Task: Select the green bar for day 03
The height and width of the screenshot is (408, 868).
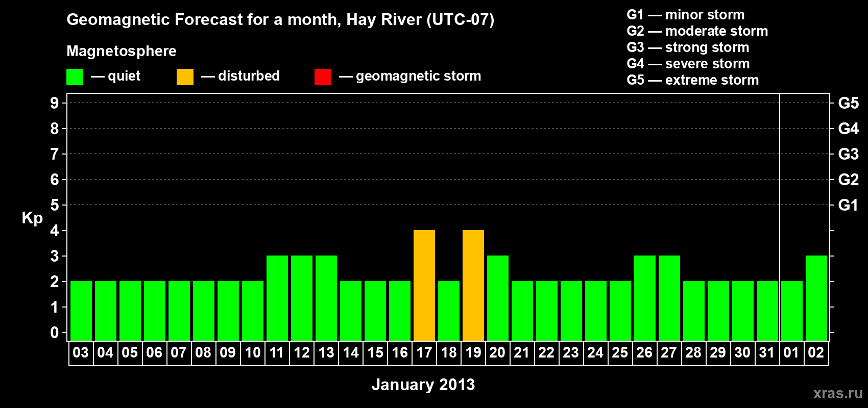Action: pyautogui.click(x=81, y=311)
